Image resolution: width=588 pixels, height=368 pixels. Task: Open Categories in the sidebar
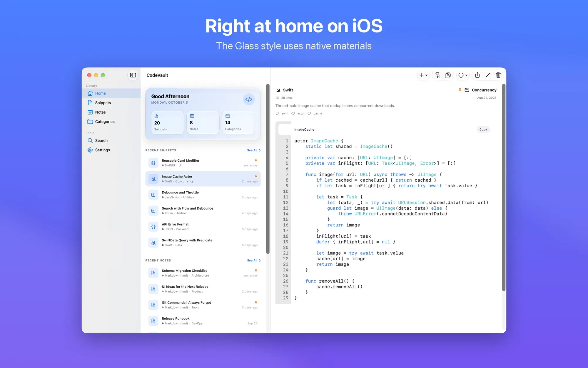point(111,122)
